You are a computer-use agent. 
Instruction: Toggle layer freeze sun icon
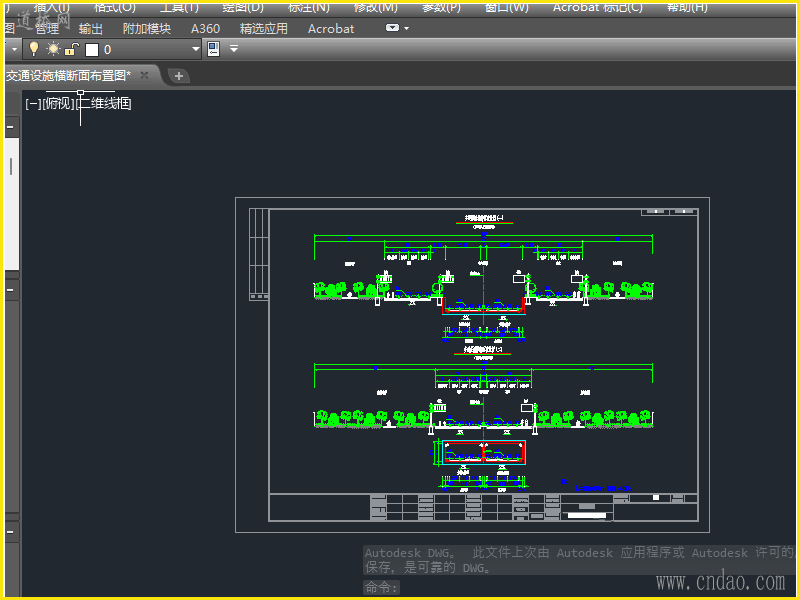(53, 49)
